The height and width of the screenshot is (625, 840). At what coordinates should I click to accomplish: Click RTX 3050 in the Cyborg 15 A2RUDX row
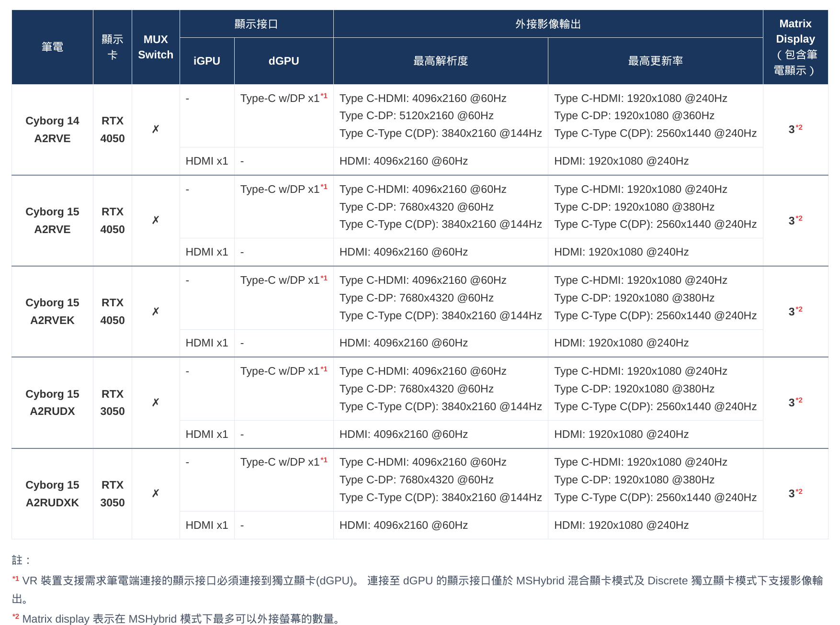point(113,402)
